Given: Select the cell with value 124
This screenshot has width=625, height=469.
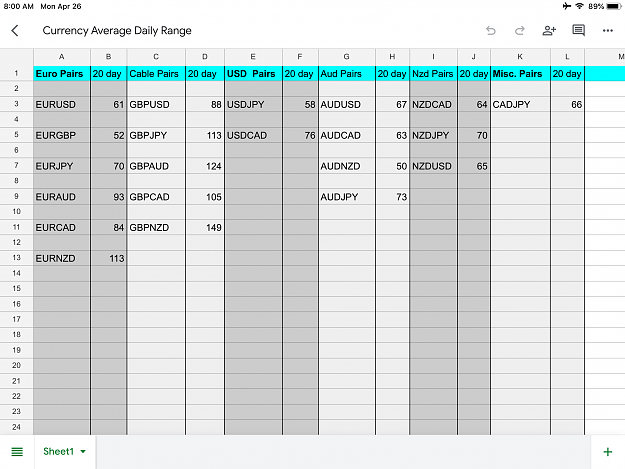Looking at the screenshot, I should click(x=205, y=166).
